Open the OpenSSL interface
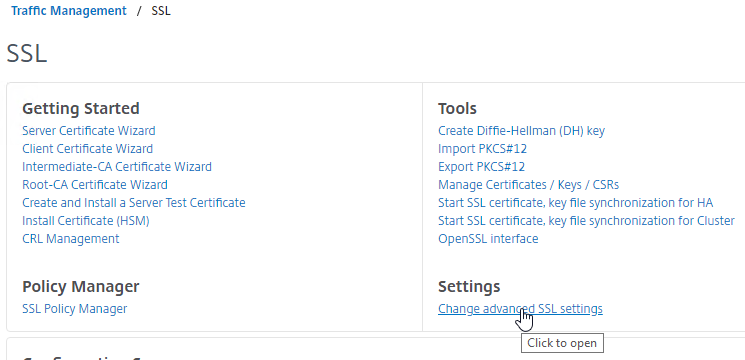Screen dimensions: 745x360 pos(488,238)
